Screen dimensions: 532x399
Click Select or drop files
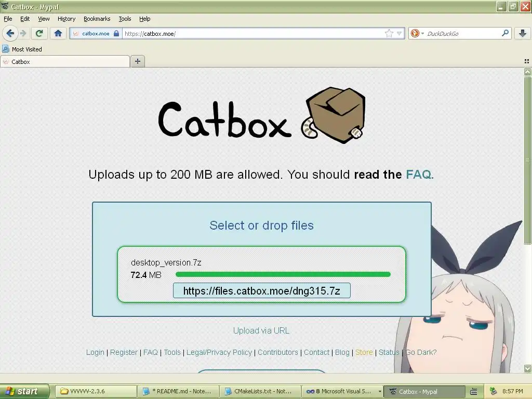click(261, 225)
